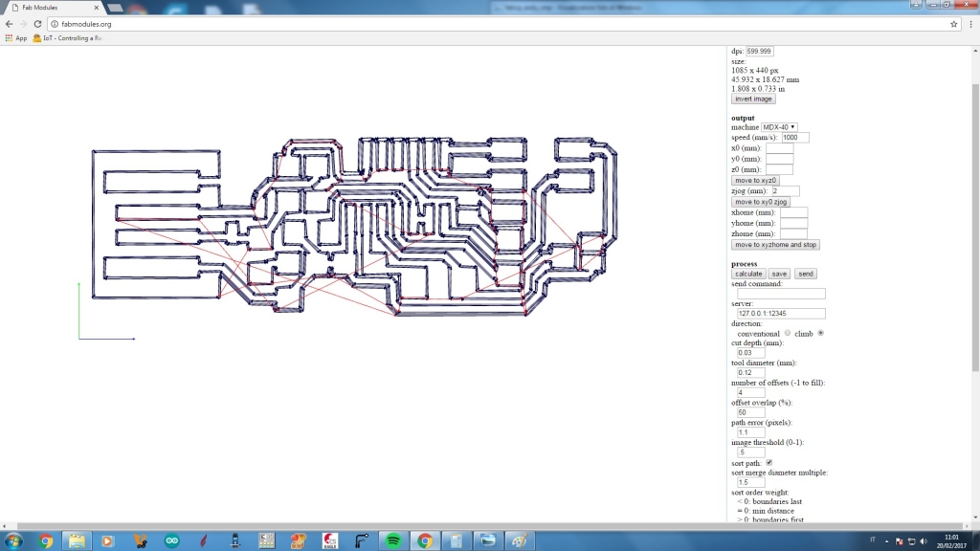980x551 pixels.
Task: Select the conventional direction radio button
Action: pyautogui.click(x=788, y=333)
